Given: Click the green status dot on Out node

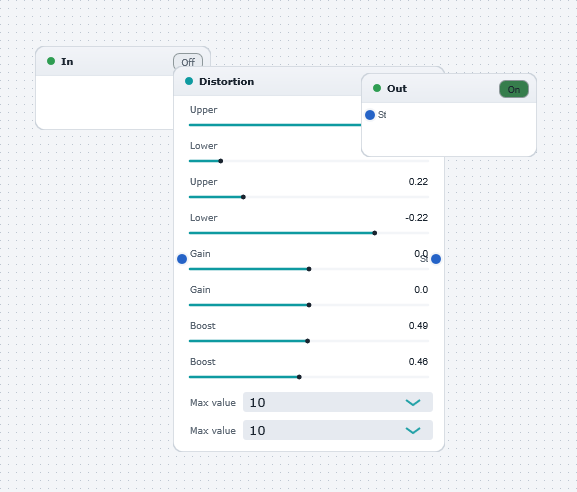Looking at the screenshot, I should (377, 88).
